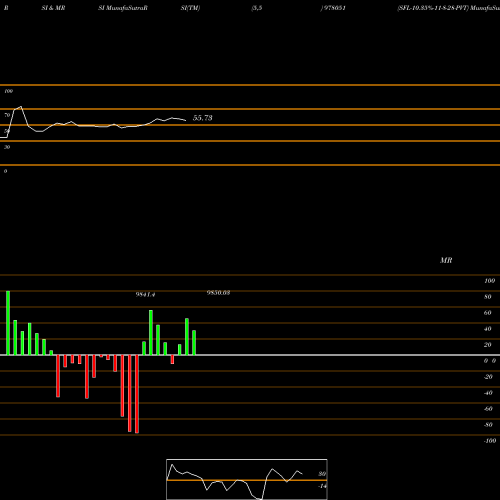Click the last green bar of the histogram
500x500 pixels.
194,343
